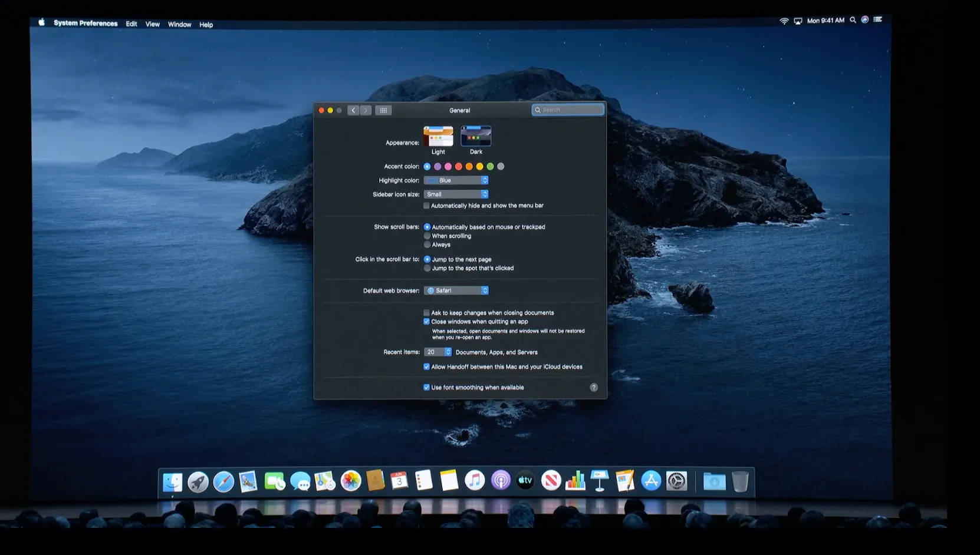Viewport: 980px width, 555px height.
Task: Select Jump to the spot that's clicked
Action: [427, 268]
